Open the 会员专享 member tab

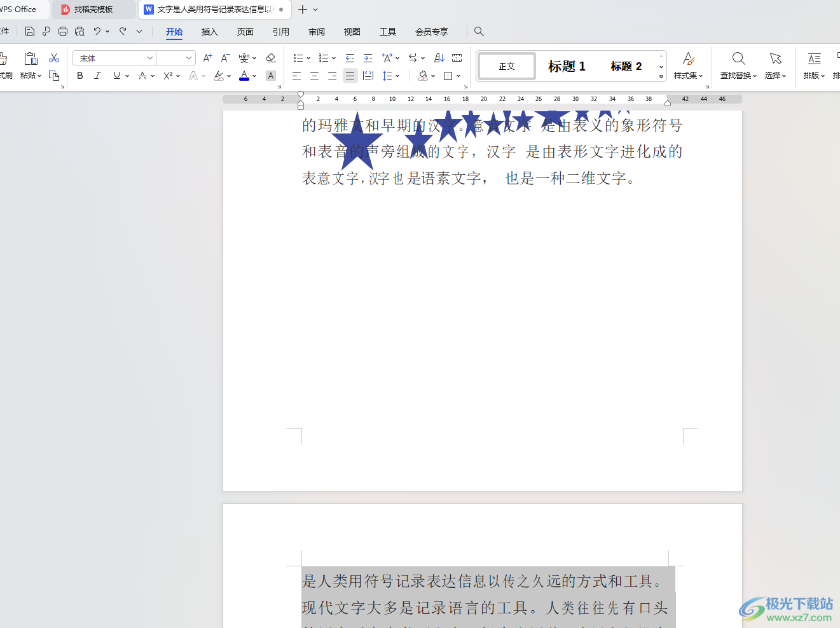point(432,32)
